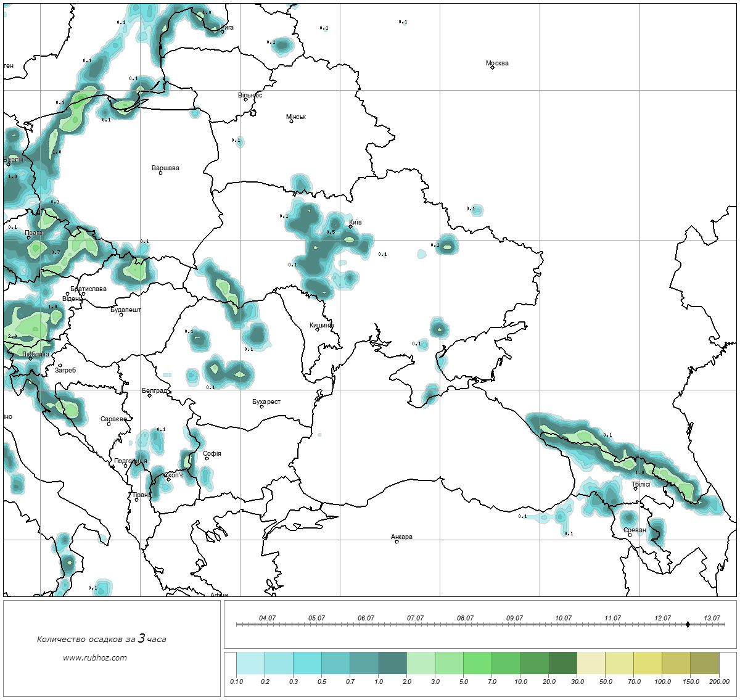The width and height of the screenshot is (740, 700).
Task: Click the Kyiv city marker dot
Action: [351, 227]
